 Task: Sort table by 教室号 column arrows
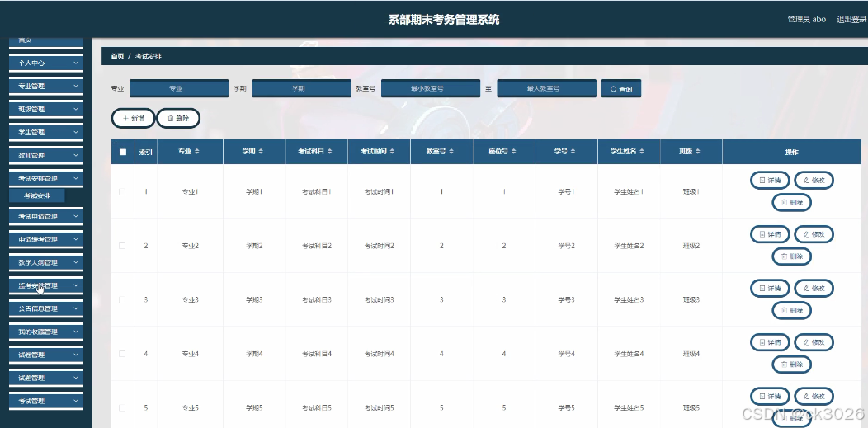[451, 152]
